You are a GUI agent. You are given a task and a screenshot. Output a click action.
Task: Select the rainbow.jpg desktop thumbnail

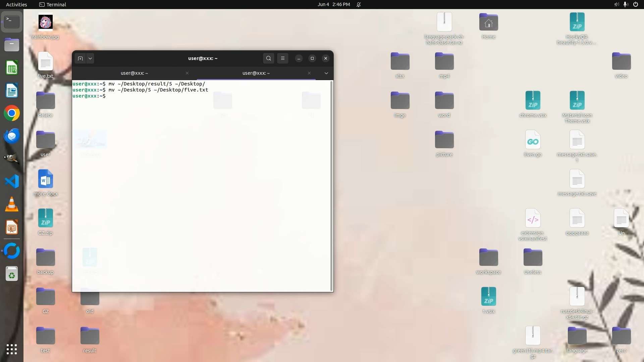[46, 22]
